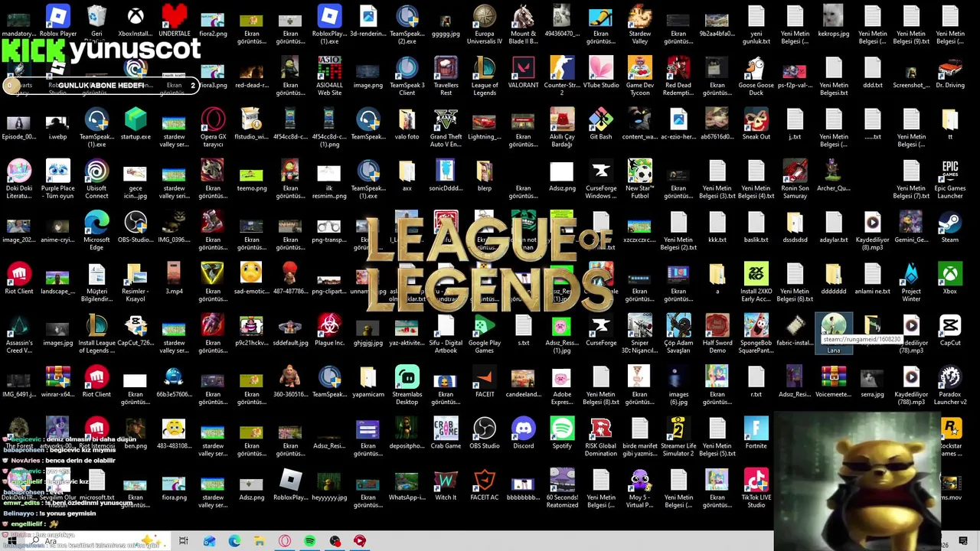Viewport: 980px width, 551px height.
Task: Click the FACEIT AC icon
Action: tap(485, 484)
